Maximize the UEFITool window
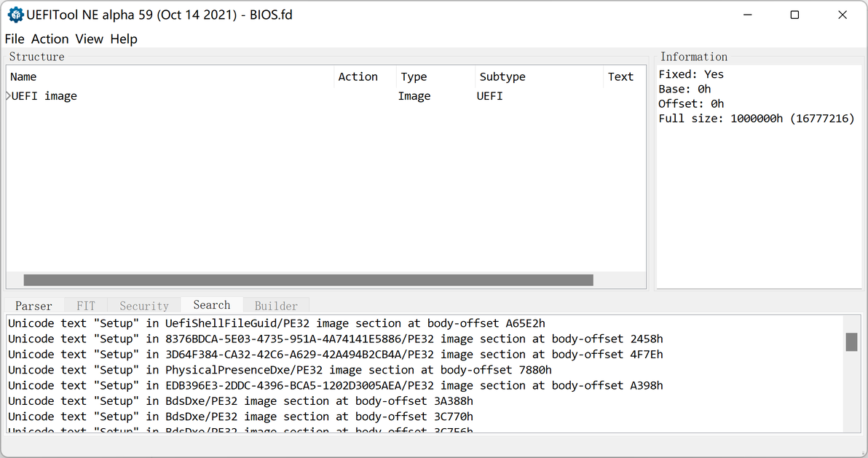868x458 pixels. (794, 15)
